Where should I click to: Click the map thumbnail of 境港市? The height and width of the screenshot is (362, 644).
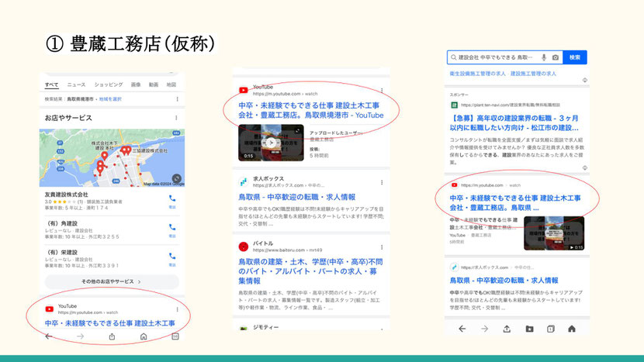[112, 157]
